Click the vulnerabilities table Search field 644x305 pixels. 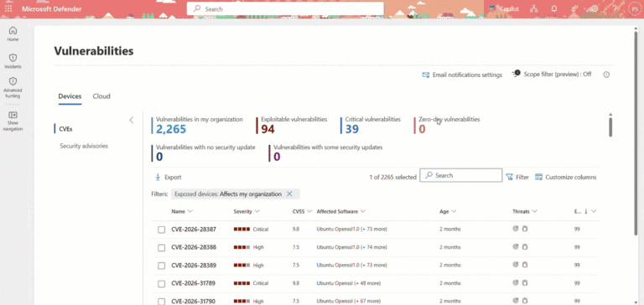coord(461,175)
